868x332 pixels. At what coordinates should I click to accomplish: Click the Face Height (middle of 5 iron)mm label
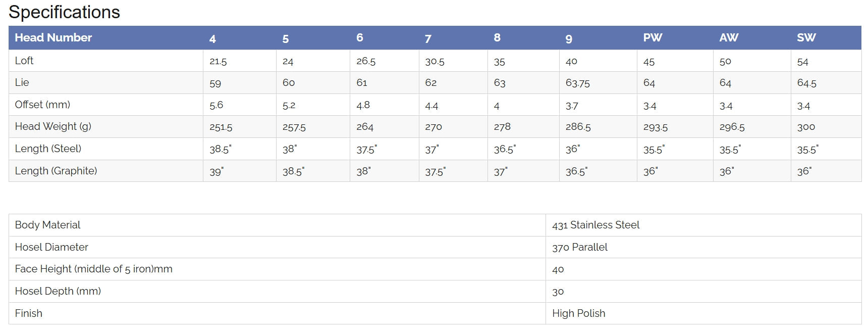pos(93,269)
